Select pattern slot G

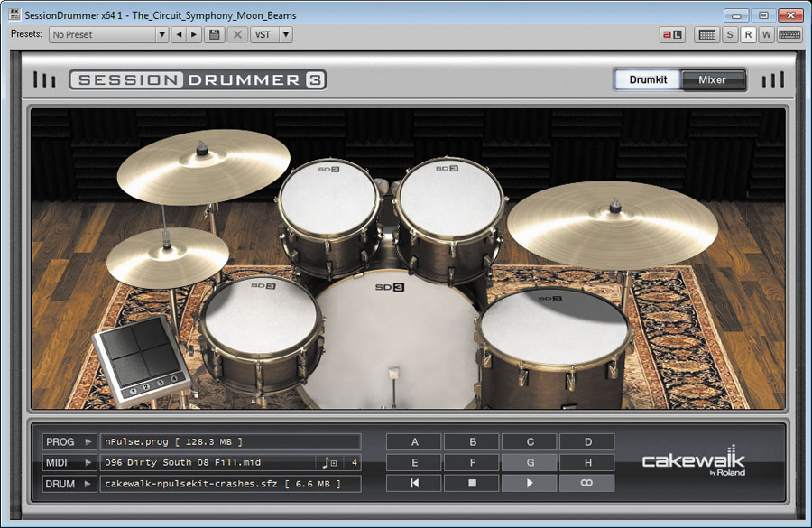pyautogui.click(x=530, y=462)
